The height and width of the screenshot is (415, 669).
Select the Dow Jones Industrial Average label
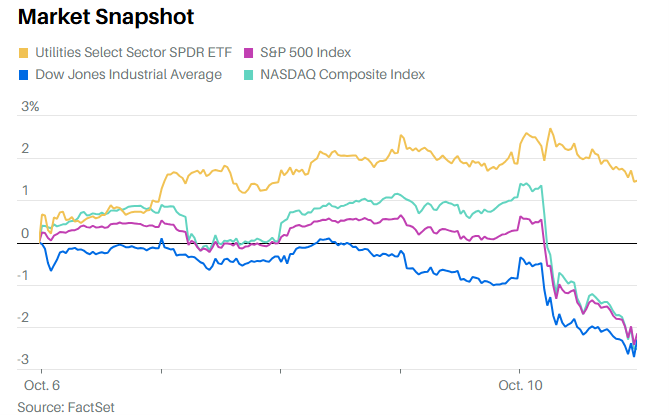pyautogui.click(x=128, y=74)
